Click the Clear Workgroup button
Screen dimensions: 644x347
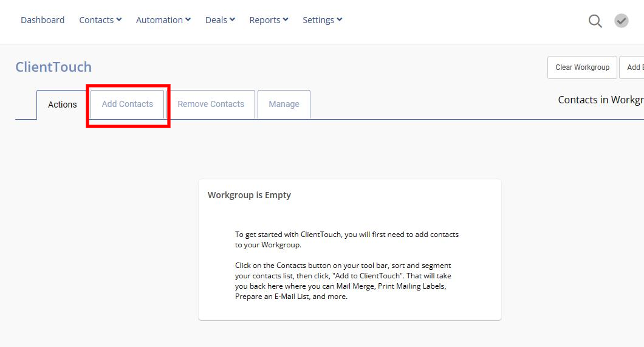(582, 67)
